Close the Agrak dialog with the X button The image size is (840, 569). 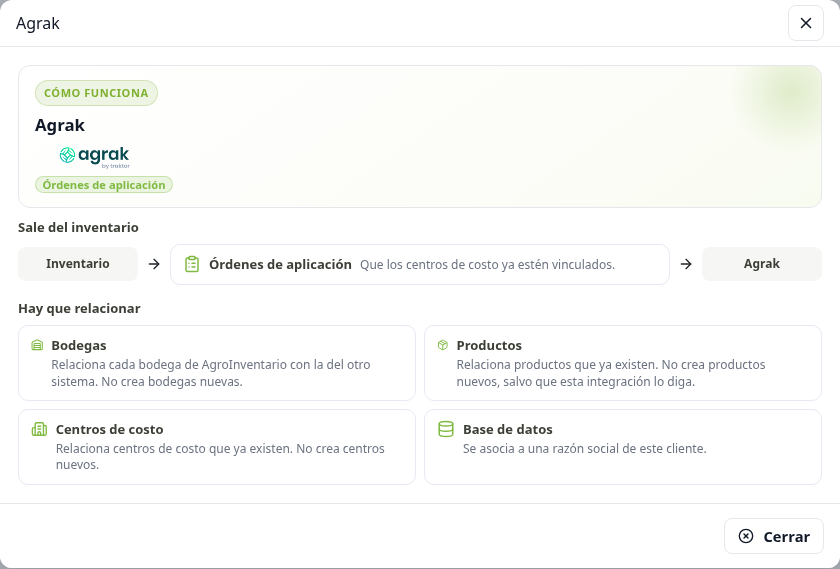point(805,23)
